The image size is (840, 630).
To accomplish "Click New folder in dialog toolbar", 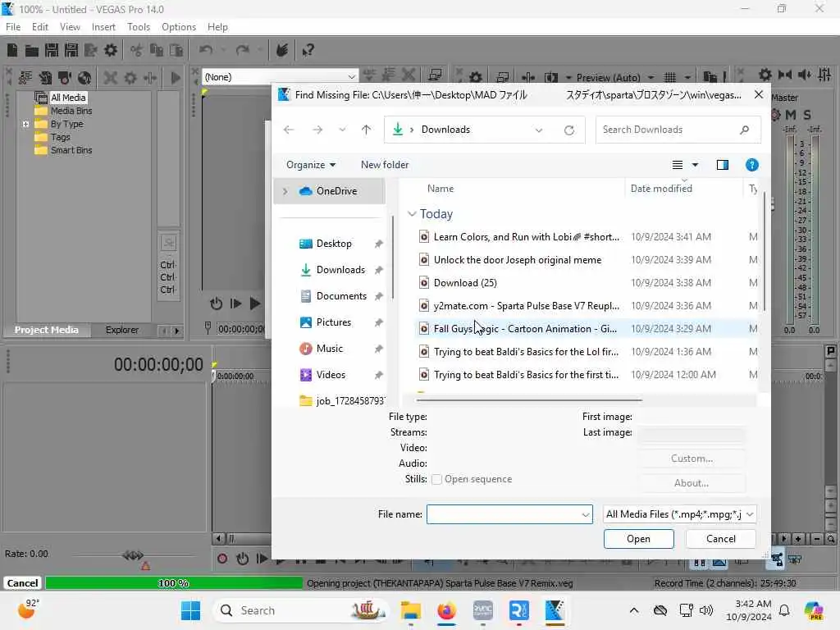I will tap(385, 165).
